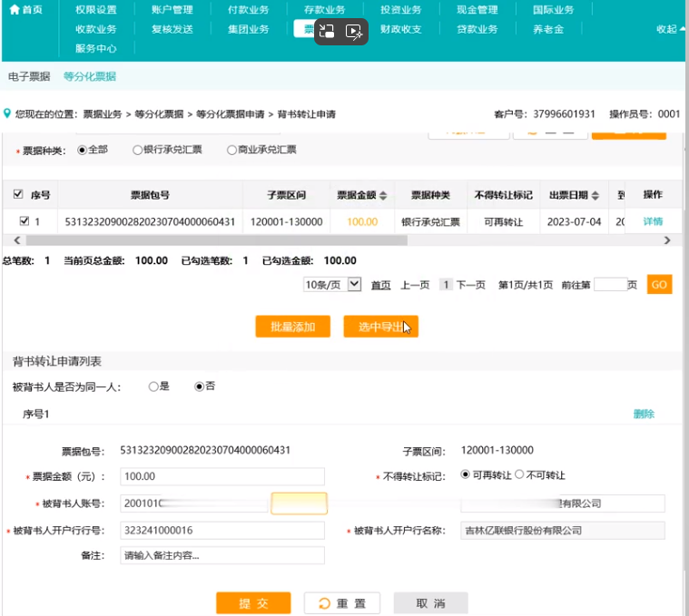
Task: Uncheck the checkbox for row 1
Action: [24, 221]
